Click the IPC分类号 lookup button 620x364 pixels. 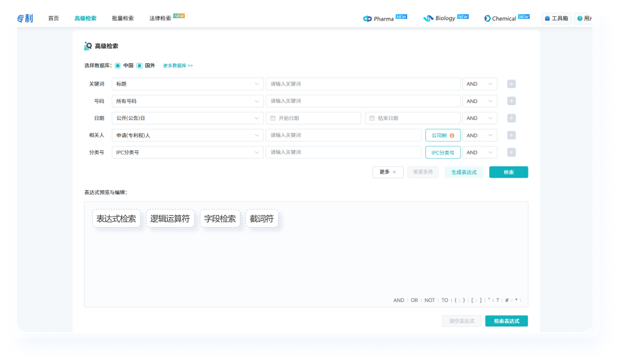443,153
